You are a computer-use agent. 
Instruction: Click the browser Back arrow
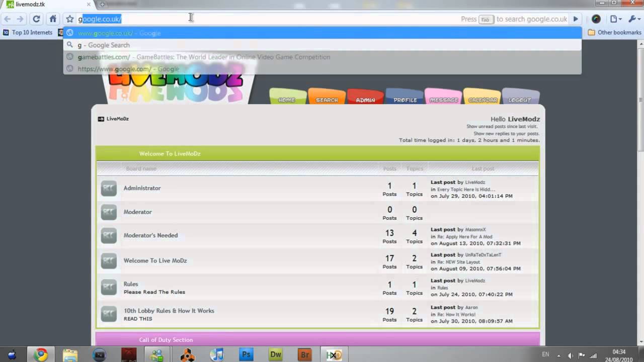pyautogui.click(x=7, y=19)
